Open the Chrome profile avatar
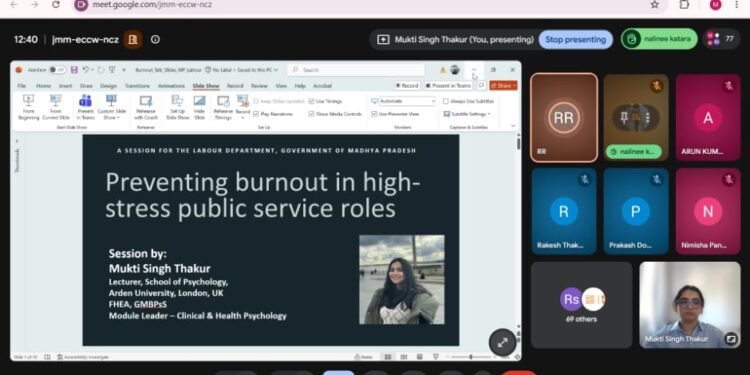The height and width of the screenshot is (375, 750). [x=716, y=5]
